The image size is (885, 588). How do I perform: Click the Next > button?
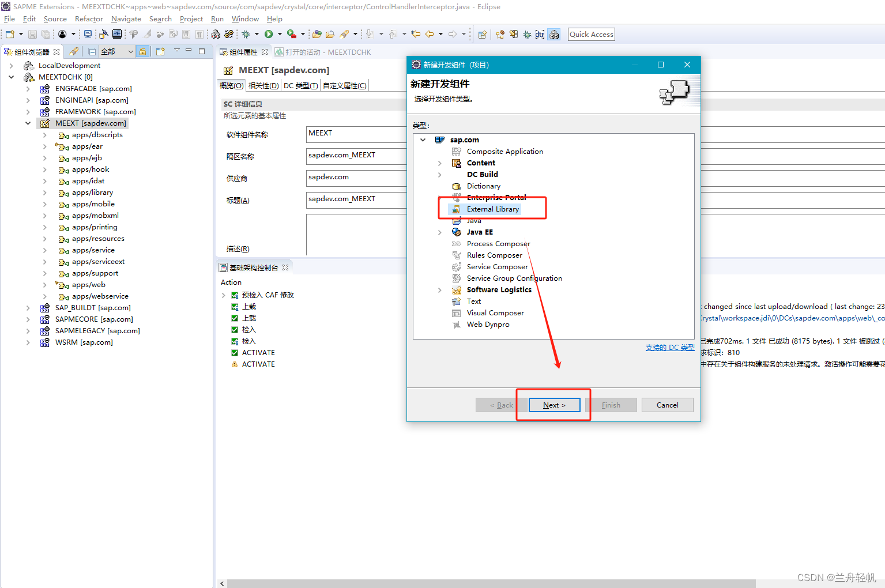(x=554, y=405)
